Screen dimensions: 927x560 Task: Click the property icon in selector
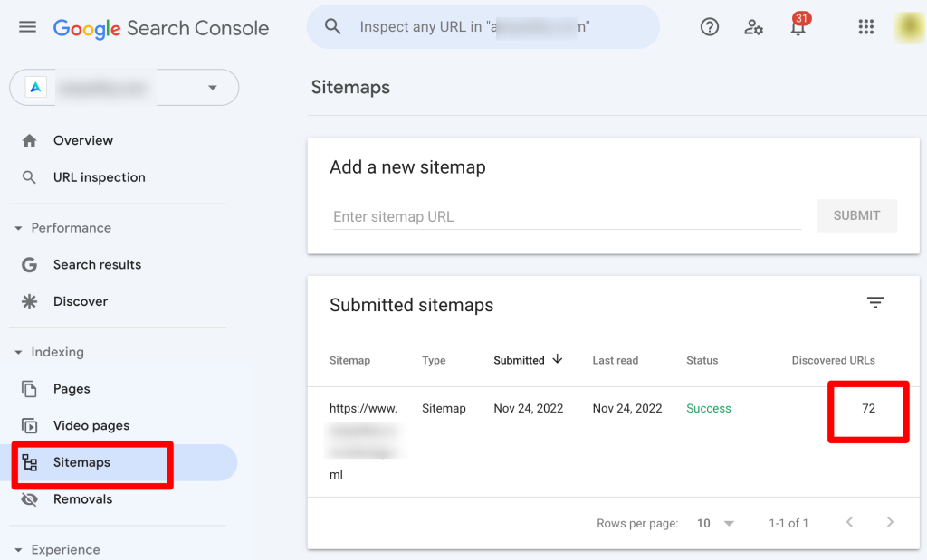pyautogui.click(x=36, y=88)
